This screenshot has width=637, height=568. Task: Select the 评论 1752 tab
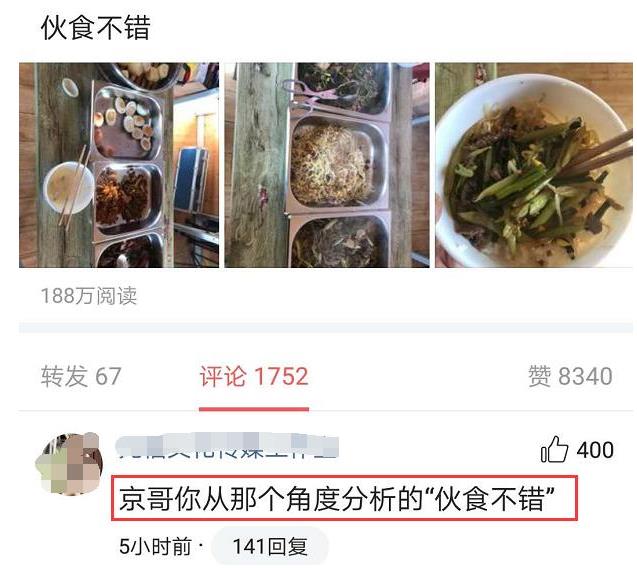tap(254, 376)
